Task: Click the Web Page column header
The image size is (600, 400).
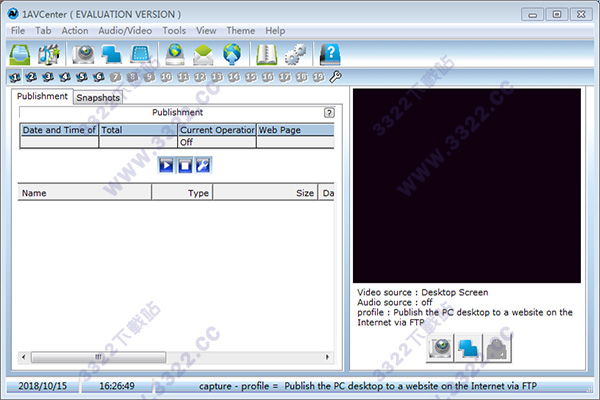Action: click(295, 130)
